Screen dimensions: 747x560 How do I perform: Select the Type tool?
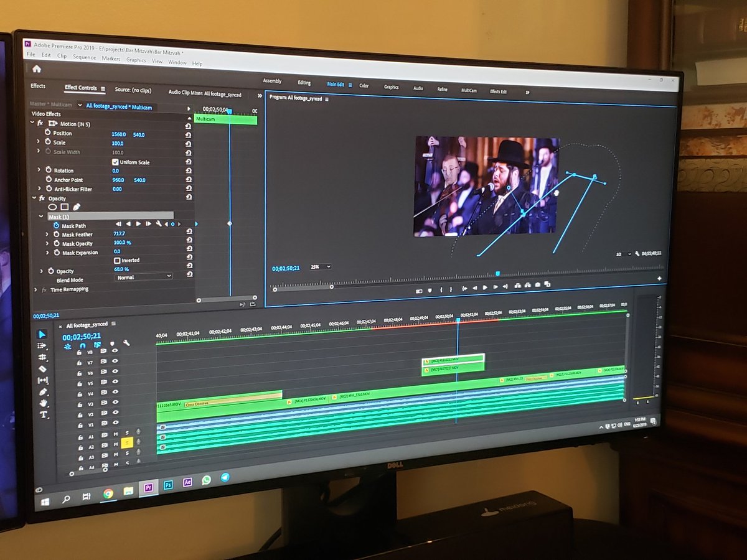pos(44,414)
